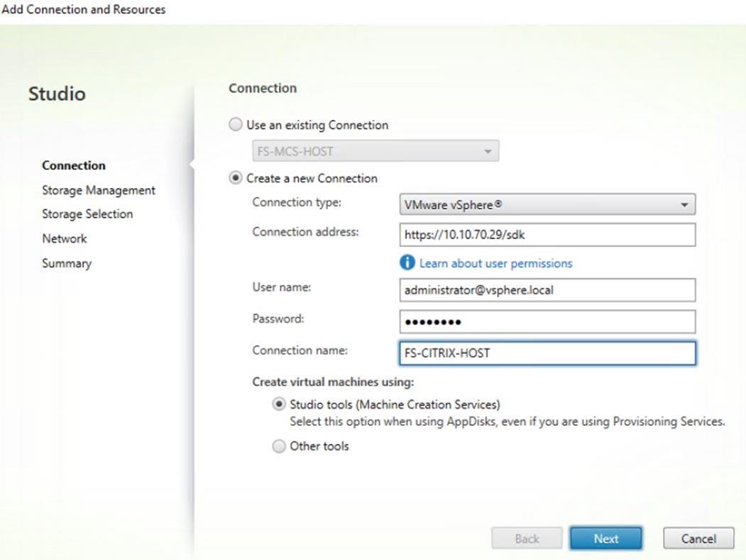Screen dimensions: 746x560
Task: Choose Studio tools (Machine Creation Services) option
Action: pyautogui.click(x=279, y=405)
